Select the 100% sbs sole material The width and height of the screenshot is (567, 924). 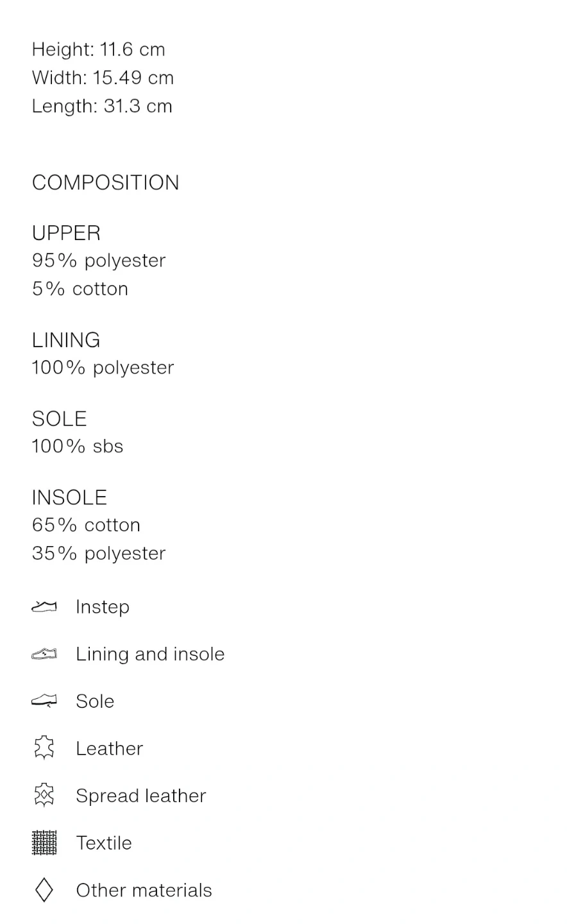click(x=78, y=447)
